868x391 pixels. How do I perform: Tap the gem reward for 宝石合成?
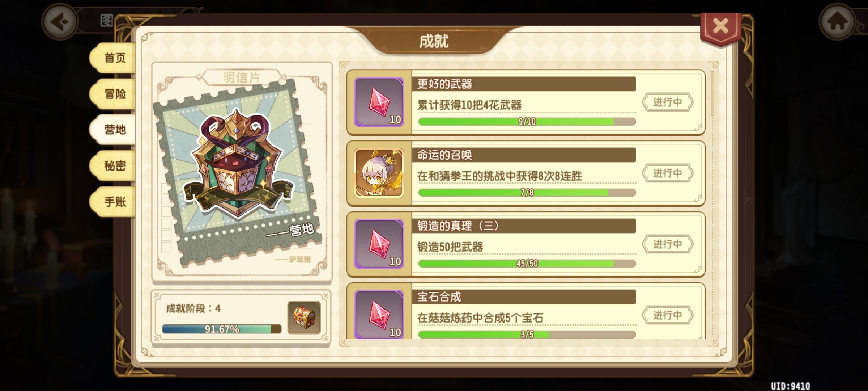pos(379,314)
